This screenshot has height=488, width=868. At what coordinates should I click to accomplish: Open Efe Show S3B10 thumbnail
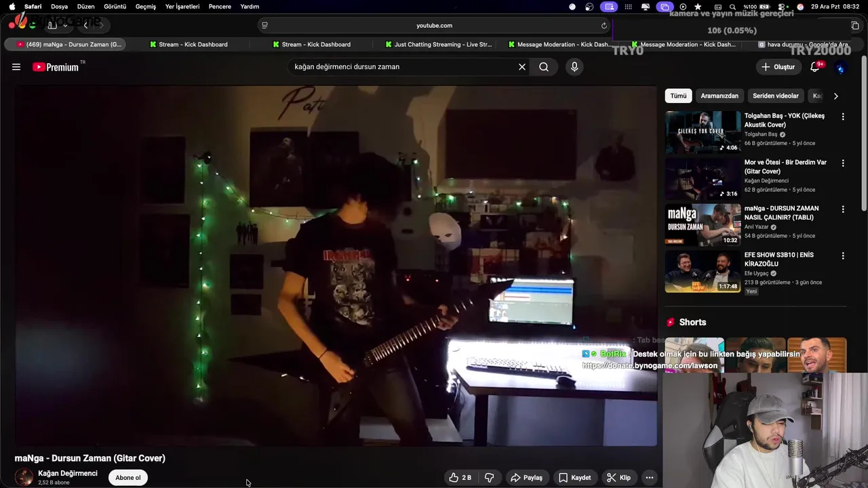(703, 272)
